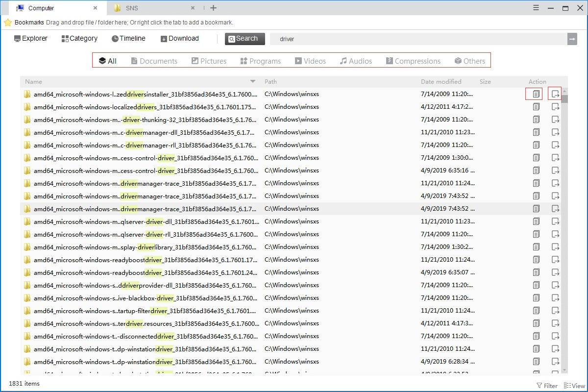Click the results list vertical scrollbar thumb
This screenshot has height=392, width=588.
tap(564, 99)
